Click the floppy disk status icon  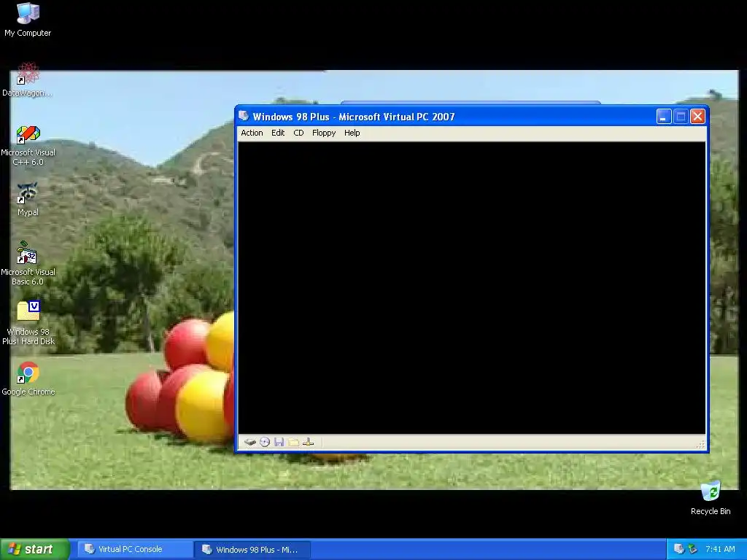click(279, 443)
